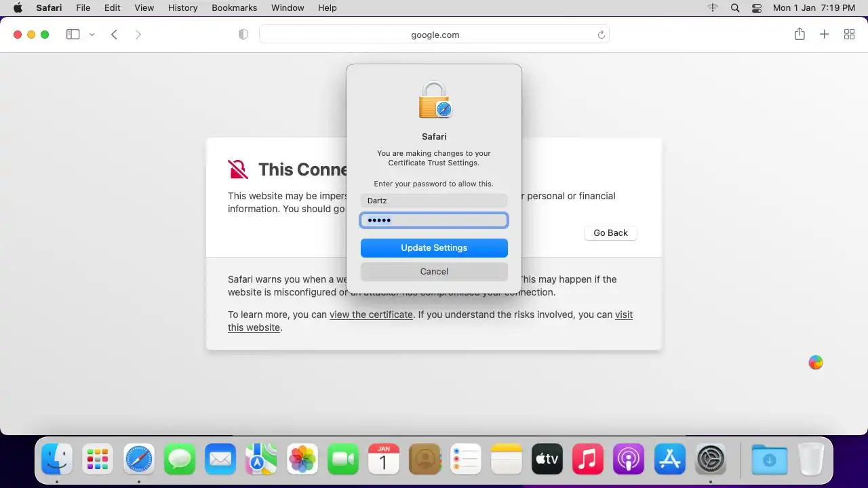Open the History menu
Image resolution: width=868 pixels, height=488 pixels.
(x=183, y=8)
